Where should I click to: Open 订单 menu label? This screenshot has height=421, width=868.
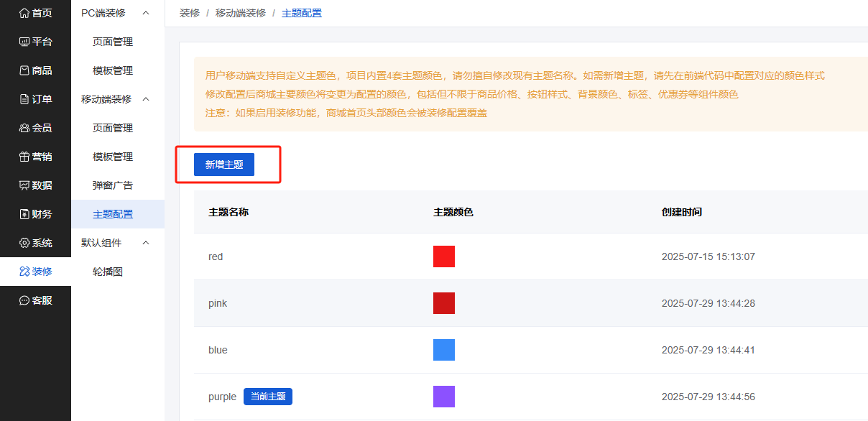point(42,99)
